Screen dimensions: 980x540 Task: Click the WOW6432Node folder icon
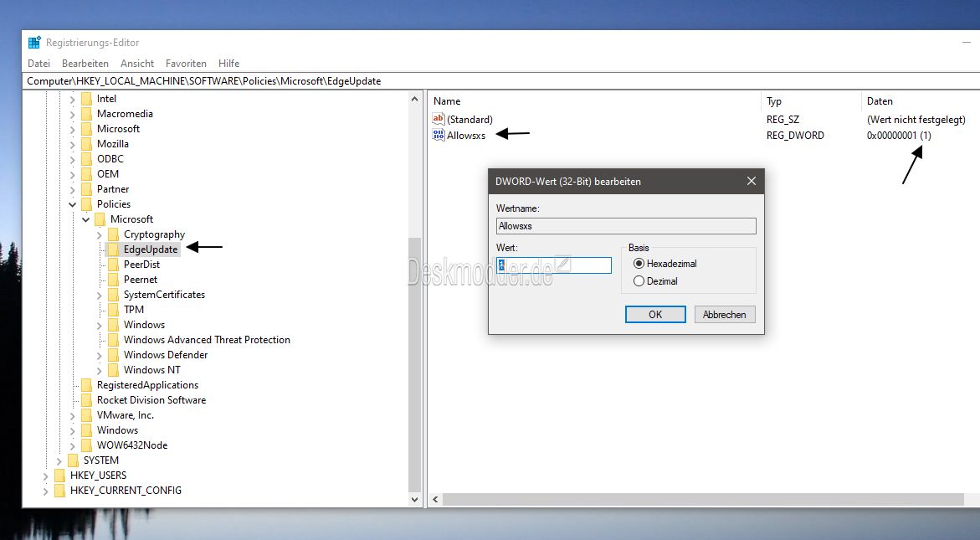(86, 445)
